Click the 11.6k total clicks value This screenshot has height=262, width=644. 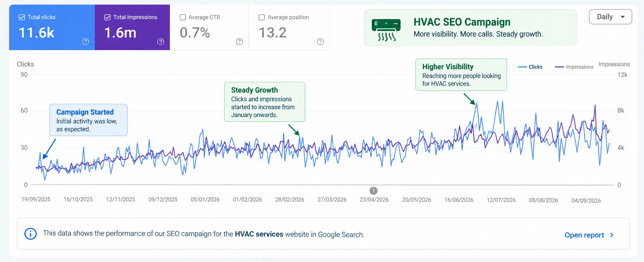click(37, 33)
